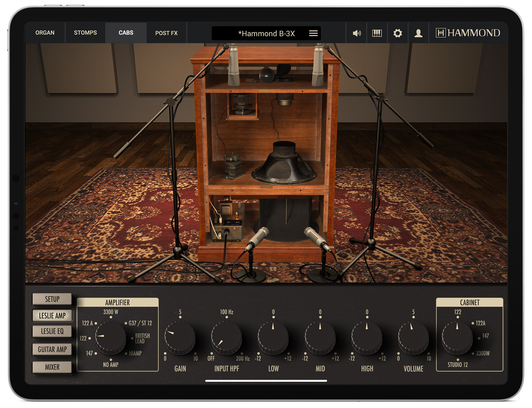Open the settings gear icon

pos(398,33)
